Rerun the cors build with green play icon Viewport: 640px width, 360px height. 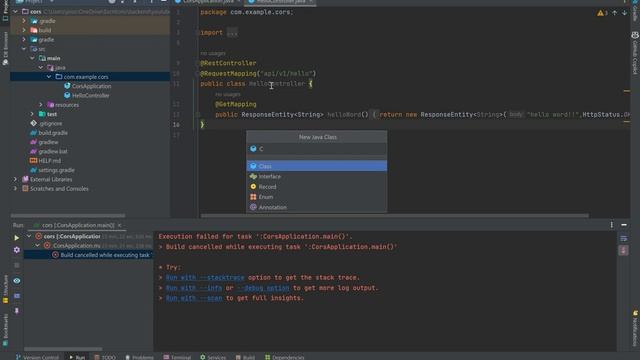click(17, 238)
